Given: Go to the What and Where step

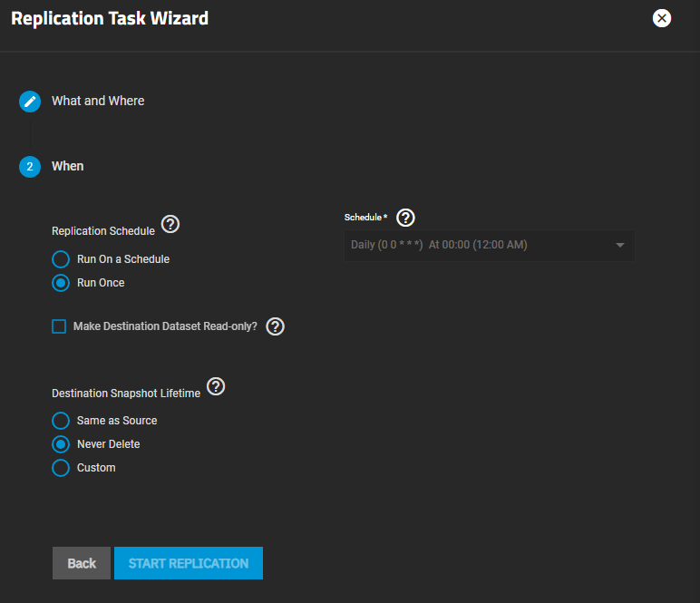Looking at the screenshot, I should click(x=98, y=101).
